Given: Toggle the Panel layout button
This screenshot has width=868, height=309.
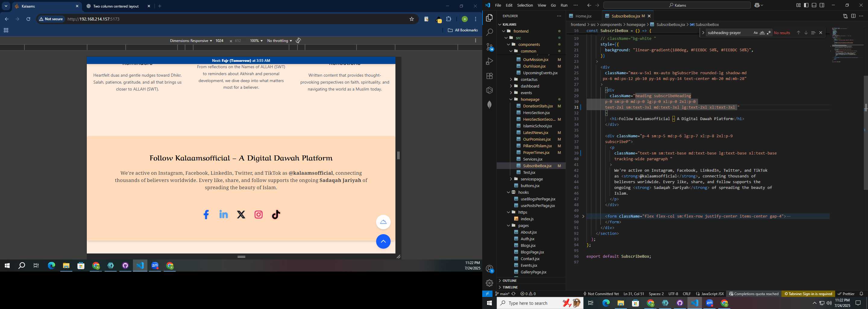Looking at the screenshot, I should [x=814, y=5].
